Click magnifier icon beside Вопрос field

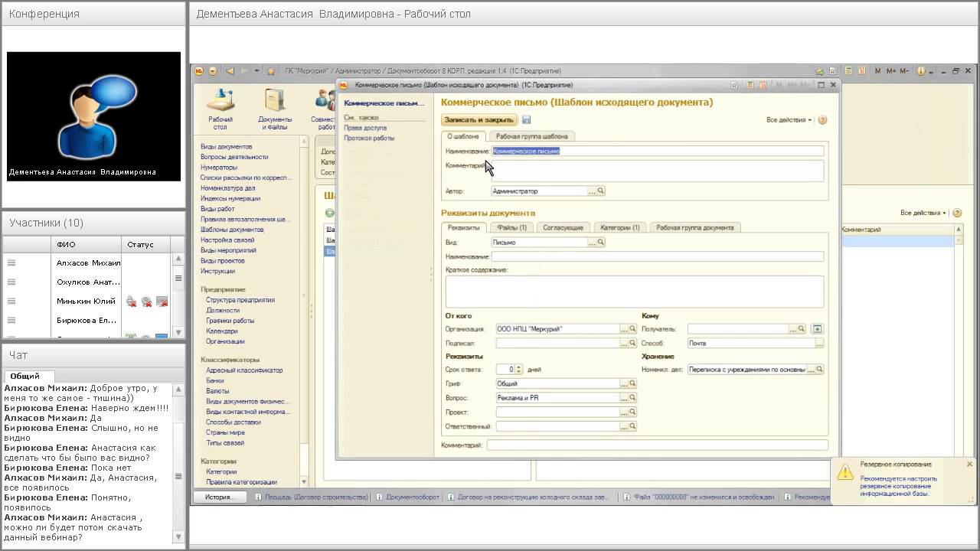click(x=632, y=398)
